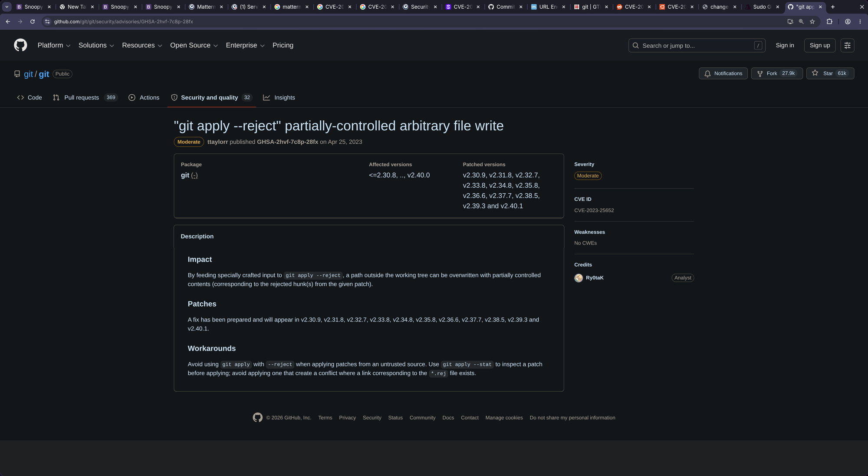This screenshot has height=476, width=868.
Task: Open the Contact footer link
Action: 470,418
